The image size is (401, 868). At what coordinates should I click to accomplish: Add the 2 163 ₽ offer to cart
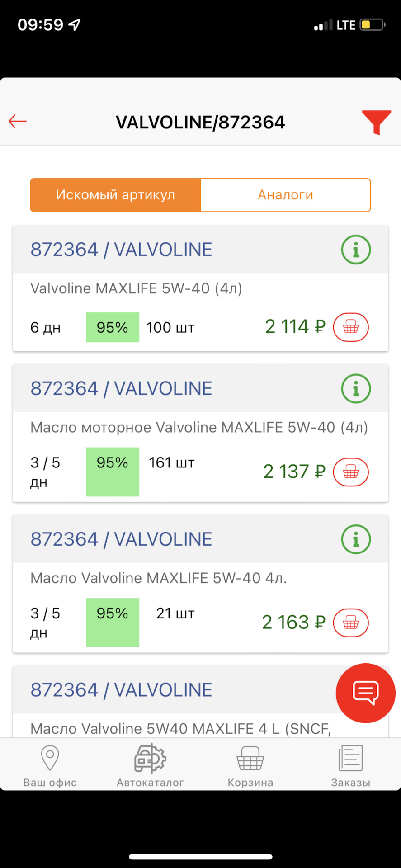(x=351, y=623)
